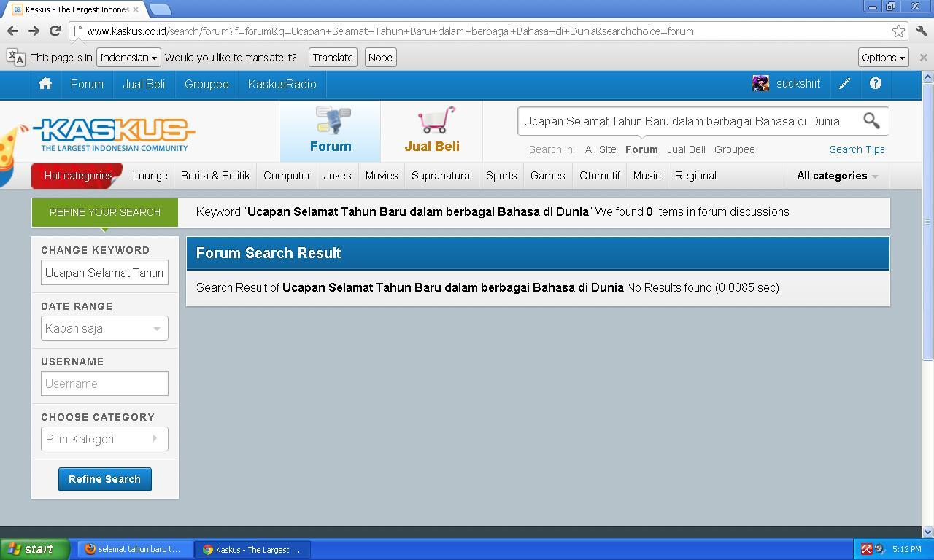Click the pencil compose icon
Viewport: 934px width, 560px height.
coord(844,84)
